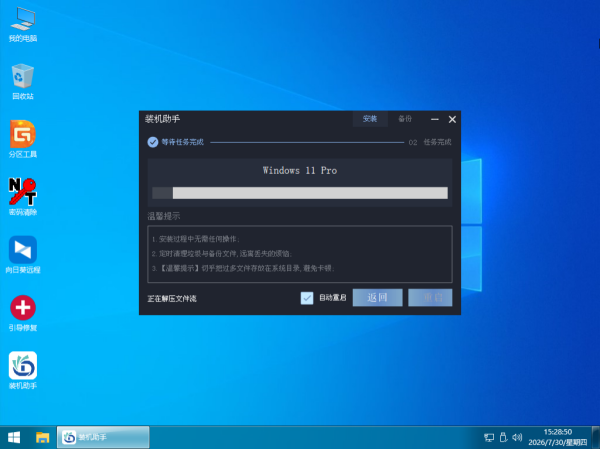Viewport: 600px width, 449px height.
Task: Switch to the 备份 tab
Action: click(x=405, y=119)
